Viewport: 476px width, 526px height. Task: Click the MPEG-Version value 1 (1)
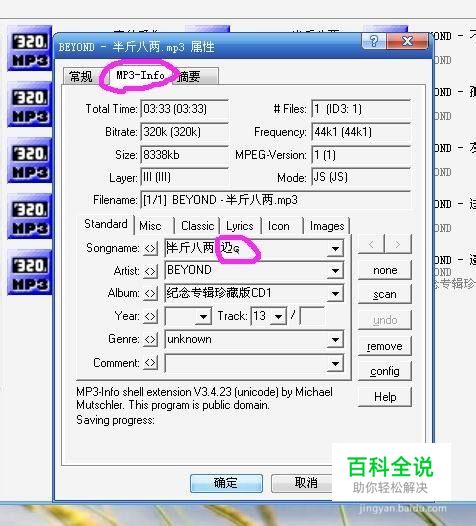(x=361, y=155)
